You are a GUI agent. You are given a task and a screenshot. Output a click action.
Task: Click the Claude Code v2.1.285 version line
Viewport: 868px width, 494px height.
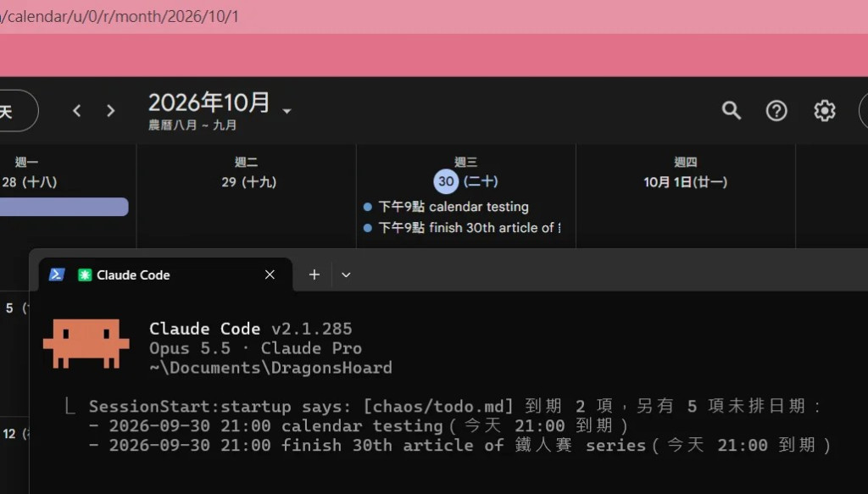coord(251,329)
